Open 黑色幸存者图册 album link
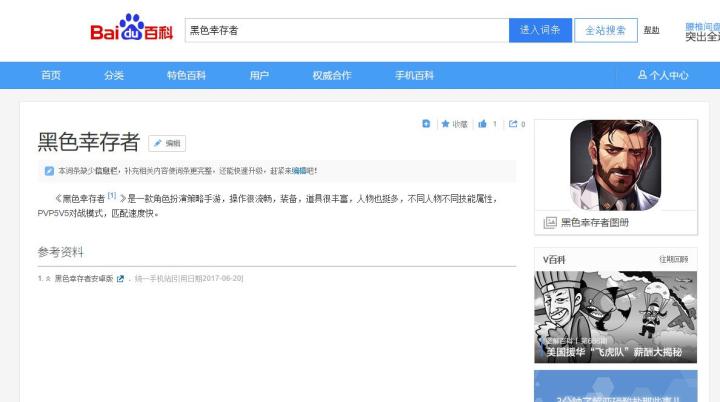Viewport: 720px width, 402px height. click(595, 223)
